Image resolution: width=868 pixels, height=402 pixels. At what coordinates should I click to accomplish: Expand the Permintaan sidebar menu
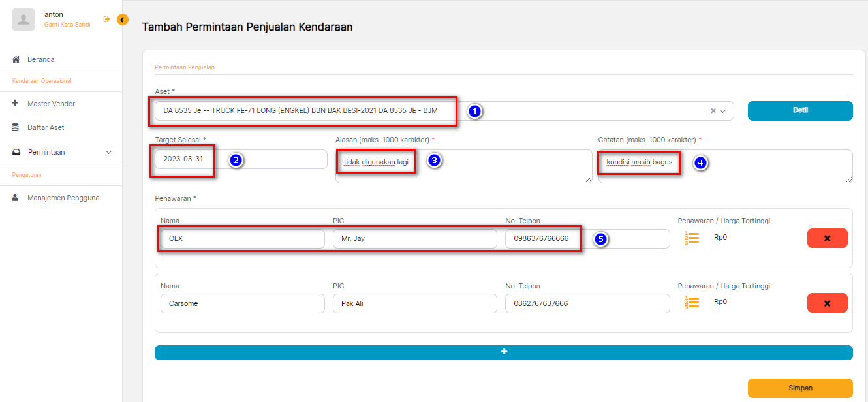[61, 152]
